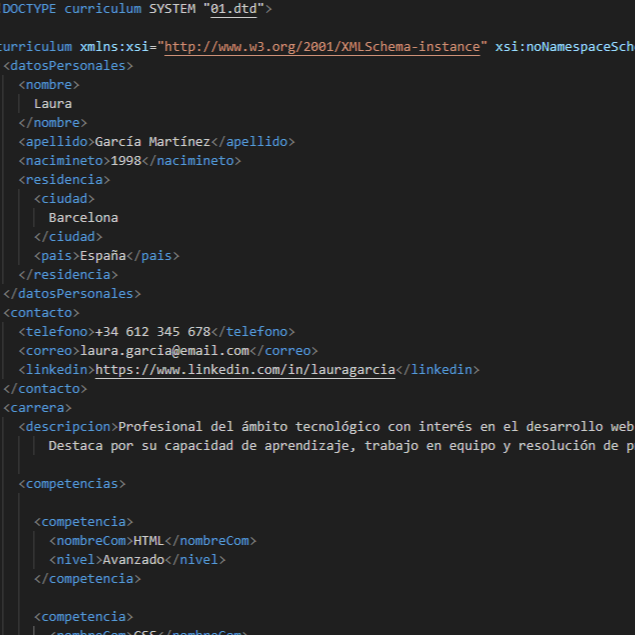The image size is (635, 635).
Task: Click the HTML value in nombreCom
Action: (x=148, y=541)
